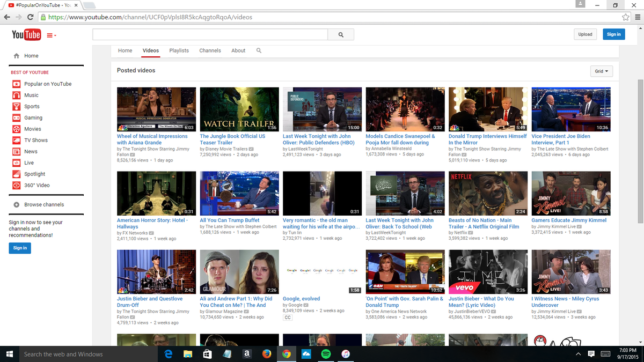Open the action center notification icon
Image resolution: width=644 pixels, height=362 pixels.
tap(591, 354)
